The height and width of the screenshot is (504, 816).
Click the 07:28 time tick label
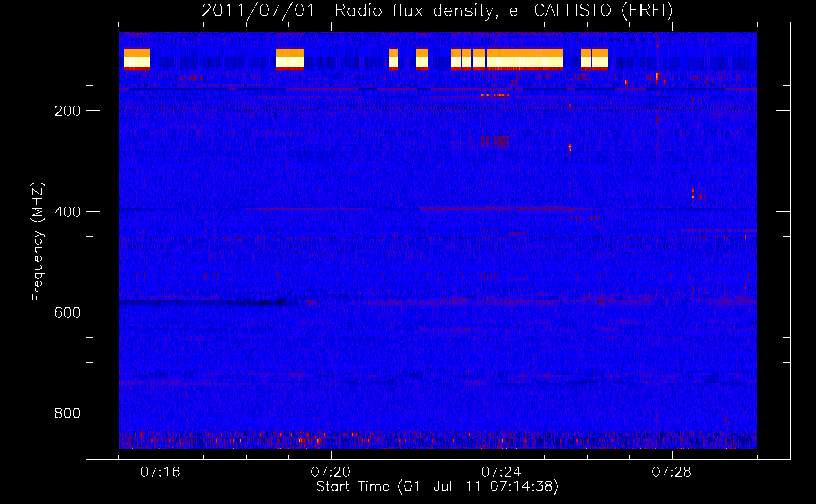pos(672,472)
